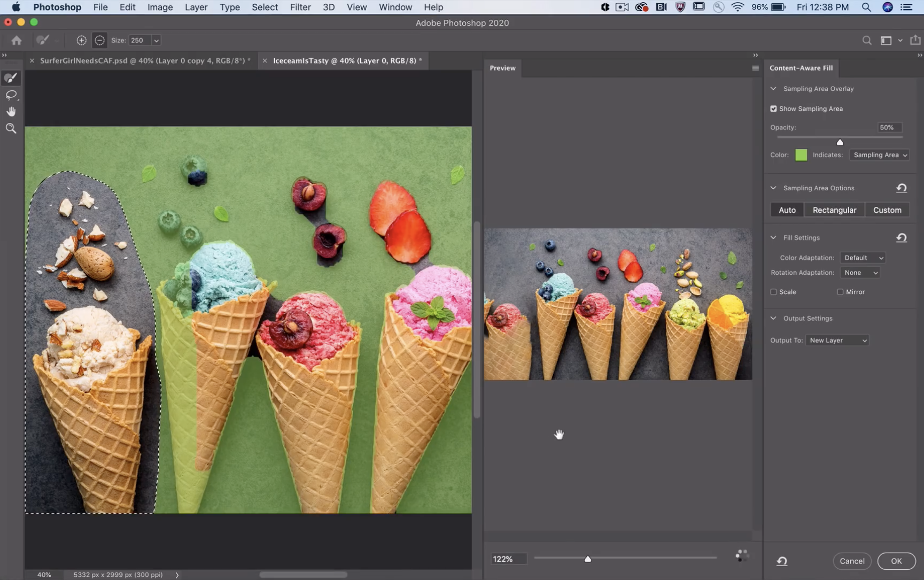Enable the Scale checkbox
The width and height of the screenshot is (924, 580).
point(773,292)
